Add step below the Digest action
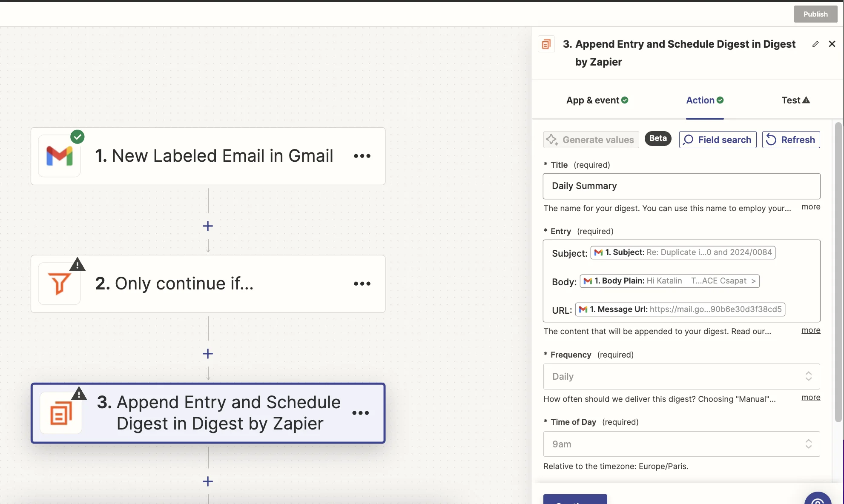 208,481
